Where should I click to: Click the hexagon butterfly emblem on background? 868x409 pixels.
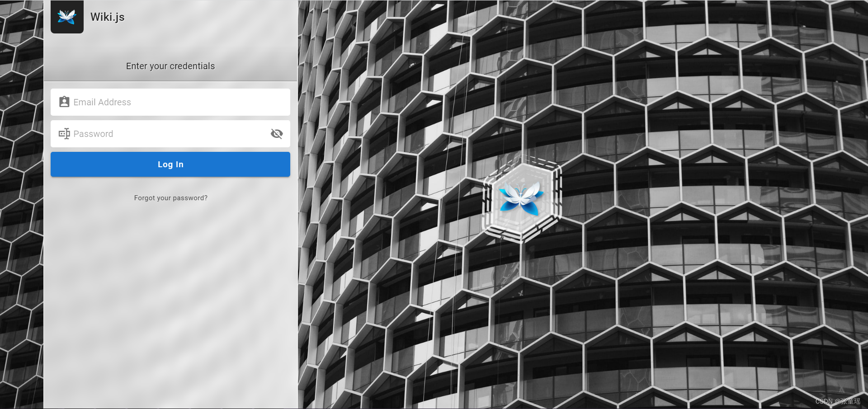(522, 199)
